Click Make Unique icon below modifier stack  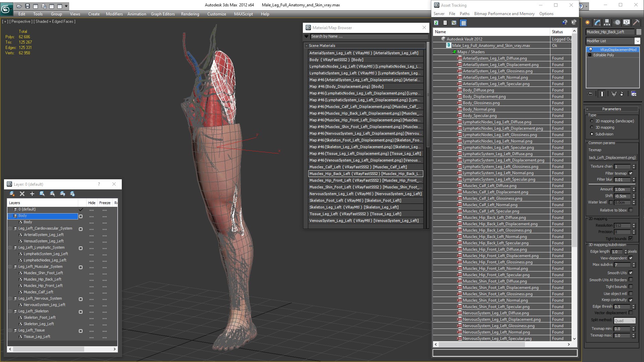[614, 94]
